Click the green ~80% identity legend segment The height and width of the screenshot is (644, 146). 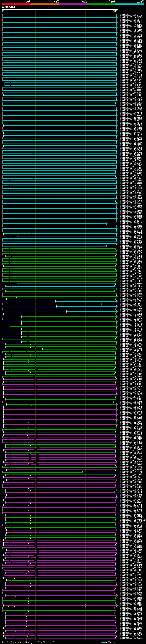point(101,4)
